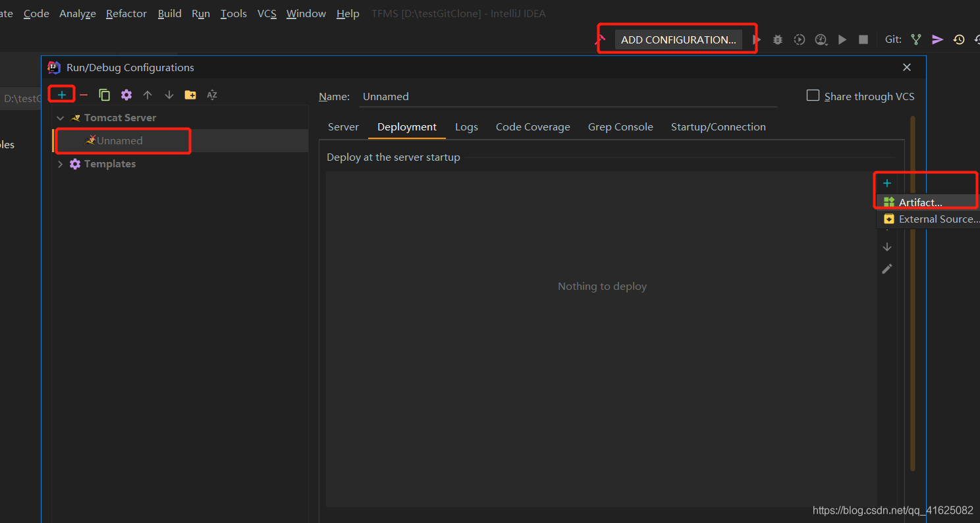The image size is (980, 523).
Task: Open Edit Templates gear icon in dialog toolbar
Action: tap(126, 95)
